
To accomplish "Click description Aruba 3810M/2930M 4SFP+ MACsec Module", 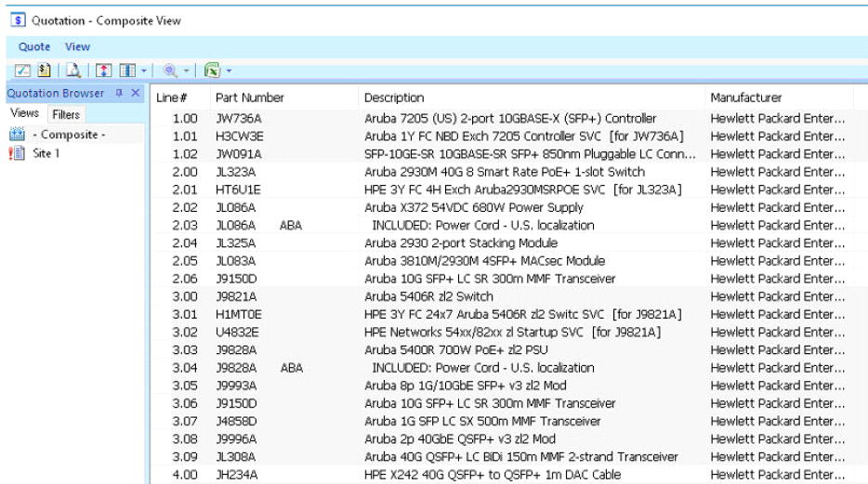I will coord(484,261).
